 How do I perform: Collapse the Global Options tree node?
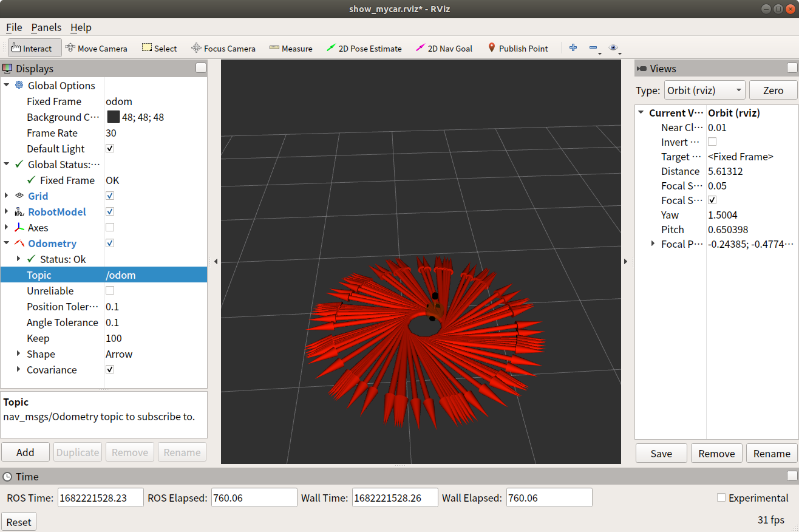coord(7,86)
